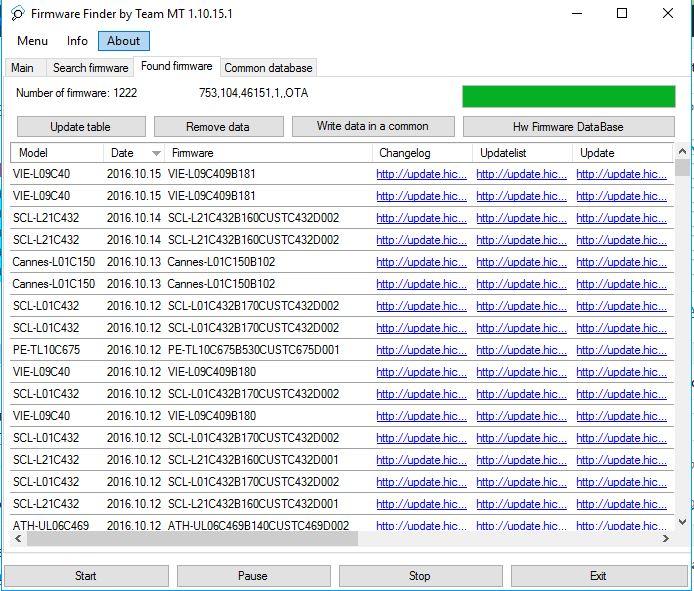Viewport: 694px width, 591px height.
Task: Click the Update table button
Action: coord(81,127)
